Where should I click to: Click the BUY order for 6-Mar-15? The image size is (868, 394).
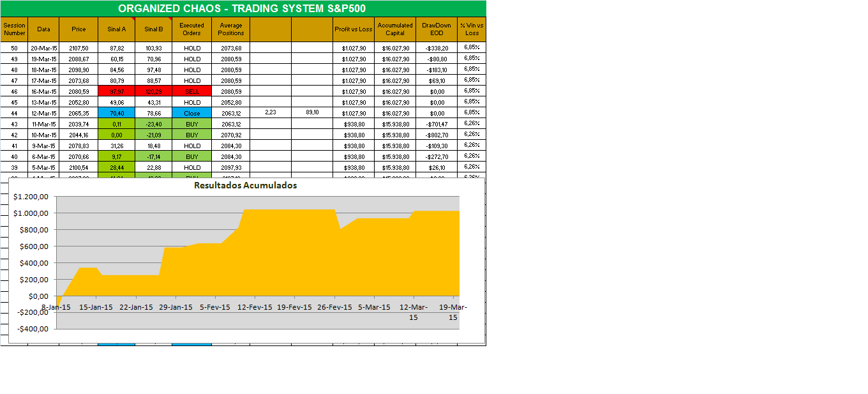pyautogui.click(x=192, y=156)
